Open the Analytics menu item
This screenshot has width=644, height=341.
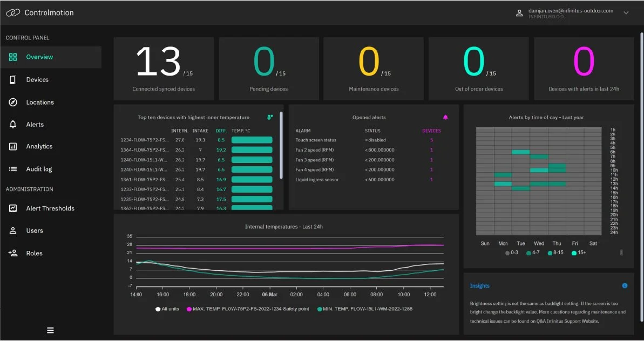(x=51, y=147)
